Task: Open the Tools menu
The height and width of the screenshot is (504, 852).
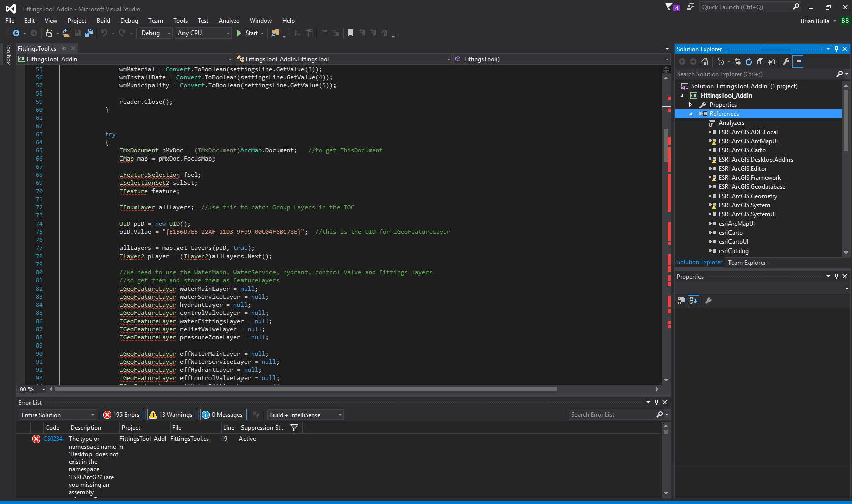Action: (x=180, y=21)
